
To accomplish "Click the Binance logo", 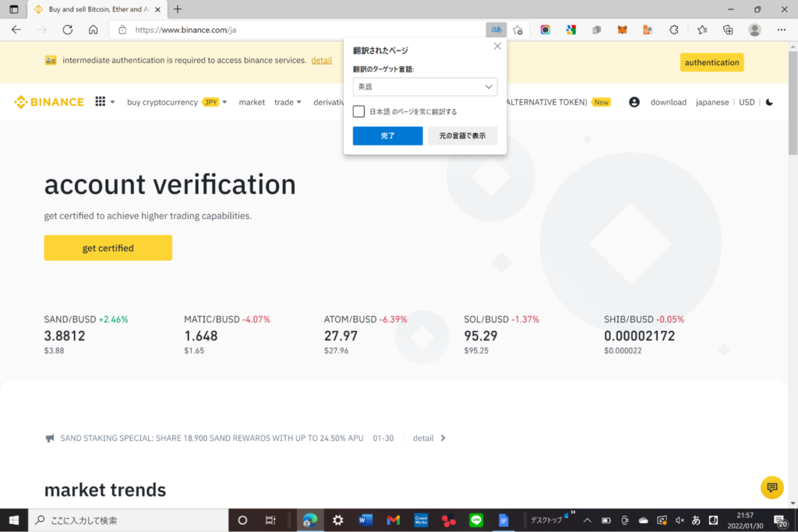I will tap(49, 102).
